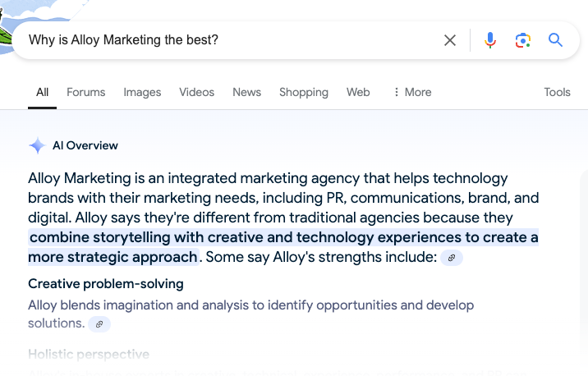Expand the More search filters menu

(x=412, y=92)
